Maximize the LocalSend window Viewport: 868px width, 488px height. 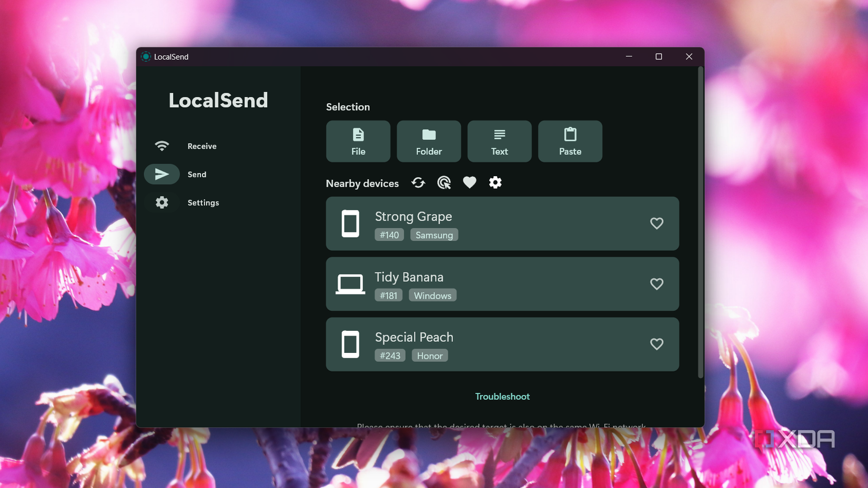coord(659,57)
